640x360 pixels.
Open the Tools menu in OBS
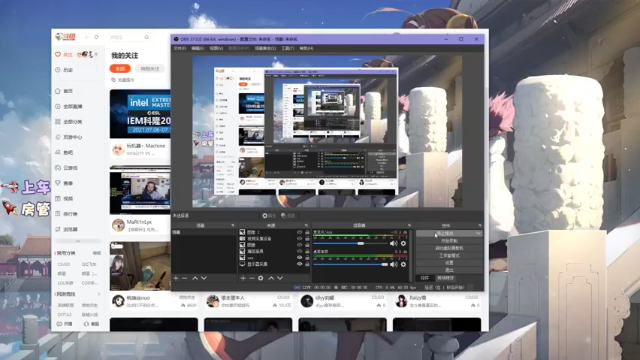pos(288,48)
